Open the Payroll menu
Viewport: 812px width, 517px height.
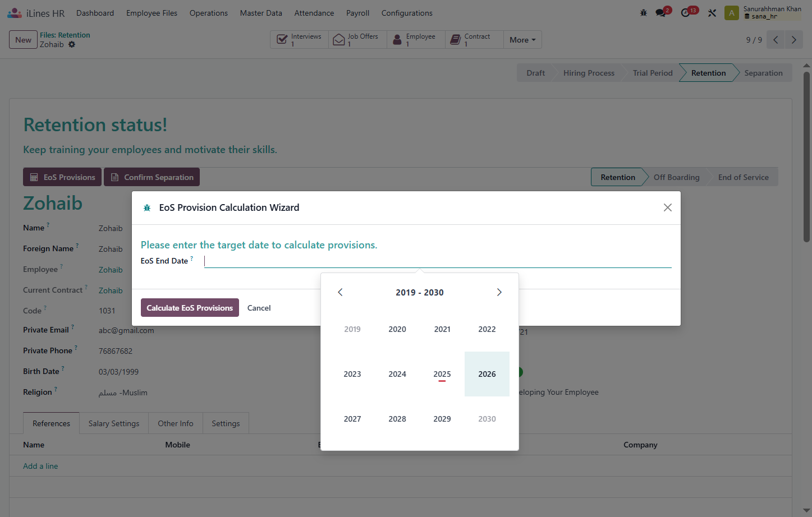[358, 13]
